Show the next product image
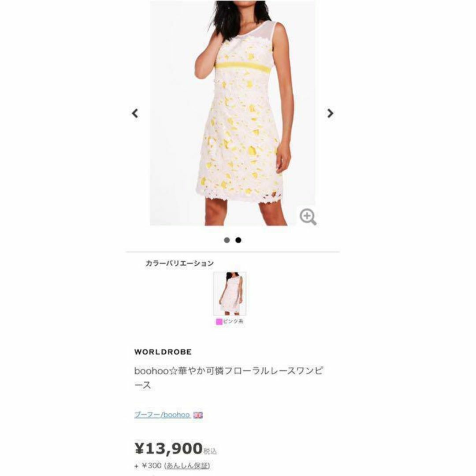 pyautogui.click(x=330, y=113)
